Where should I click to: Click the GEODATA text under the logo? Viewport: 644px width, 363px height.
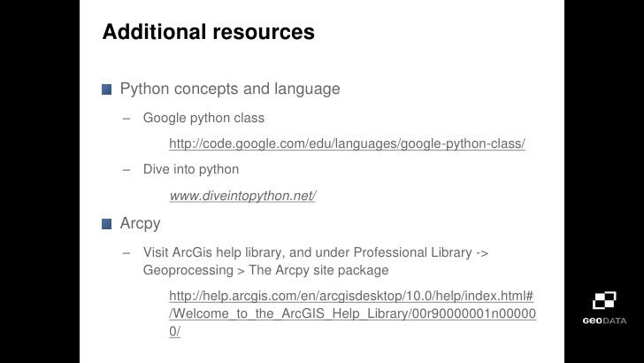[604, 321]
